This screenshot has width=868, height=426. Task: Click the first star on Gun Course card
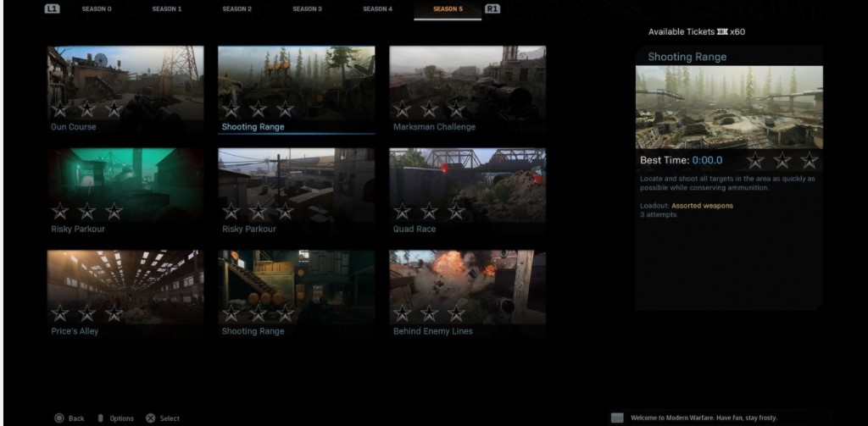[x=60, y=109]
